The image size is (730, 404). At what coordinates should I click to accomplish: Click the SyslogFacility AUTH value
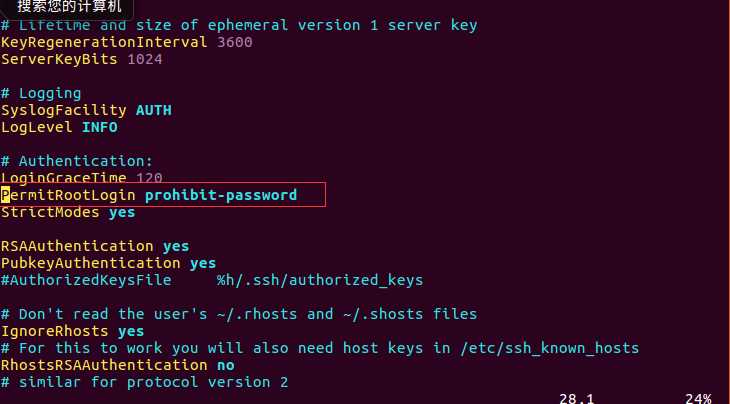point(154,110)
